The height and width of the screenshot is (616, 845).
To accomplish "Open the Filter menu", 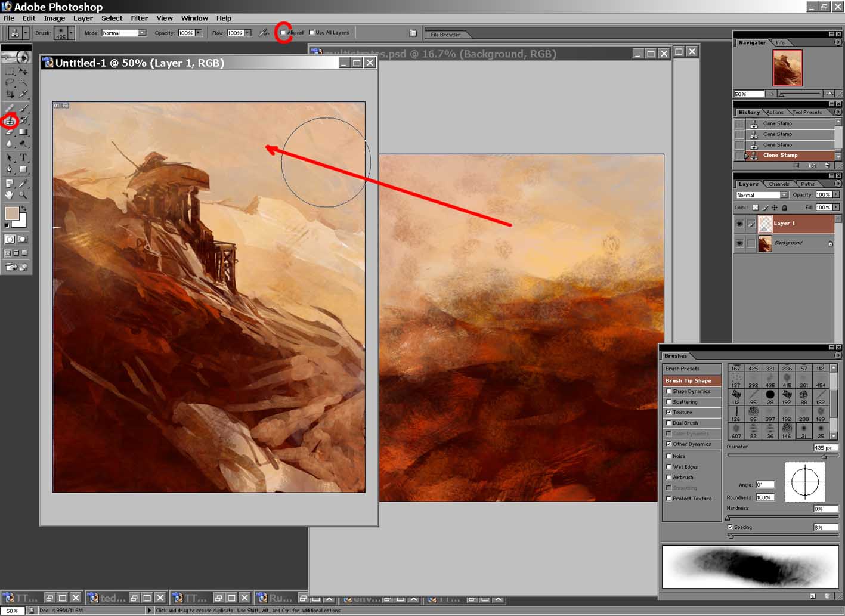I will click(139, 18).
